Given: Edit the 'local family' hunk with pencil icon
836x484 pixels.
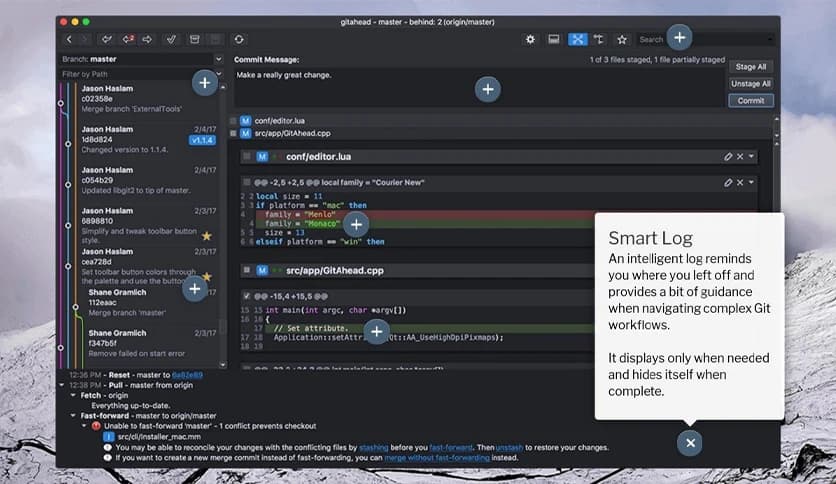Looking at the screenshot, I should (x=728, y=182).
